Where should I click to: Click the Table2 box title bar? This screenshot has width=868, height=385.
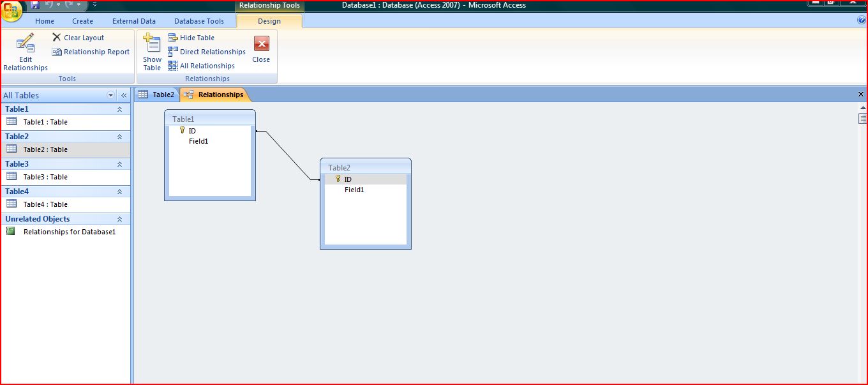[x=366, y=167]
